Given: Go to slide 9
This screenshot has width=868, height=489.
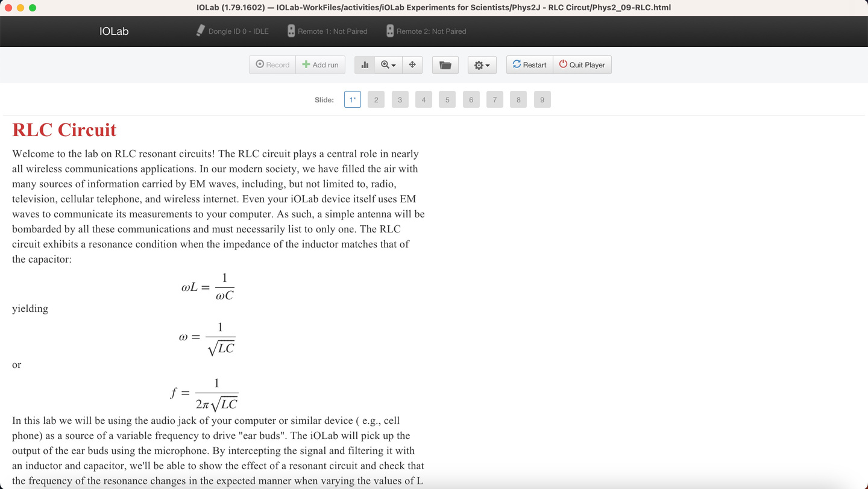Looking at the screenshot, I should tap(542, 100).
